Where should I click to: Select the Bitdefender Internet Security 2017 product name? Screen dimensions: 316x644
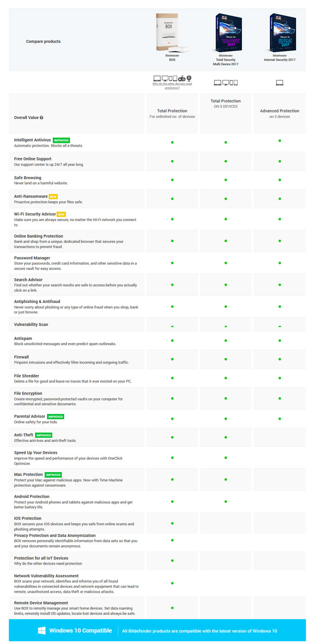coord(279,58)
